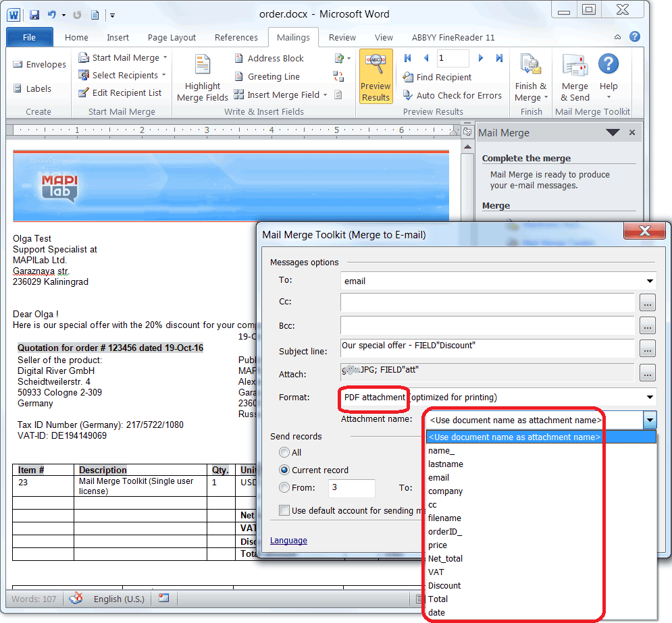Switch to the Review tab
Image resolution: width=672 pixels, height=623 pixels.
[342, 38]
